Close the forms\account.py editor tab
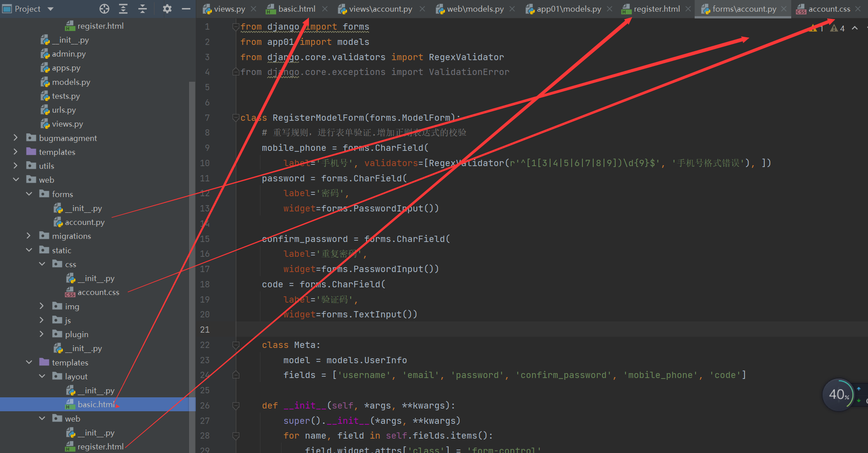The width and height of the screenshot is (868, 453). 784,9
